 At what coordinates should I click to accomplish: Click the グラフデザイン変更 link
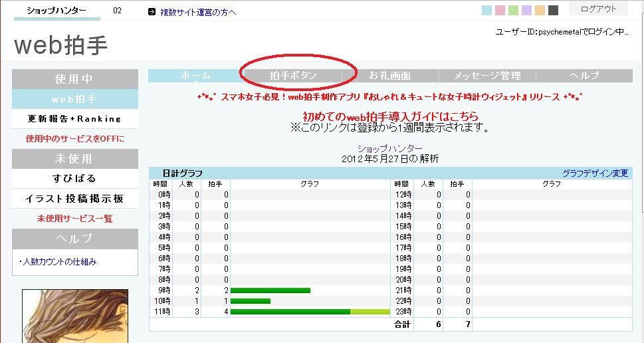click(x=595, y=173)
